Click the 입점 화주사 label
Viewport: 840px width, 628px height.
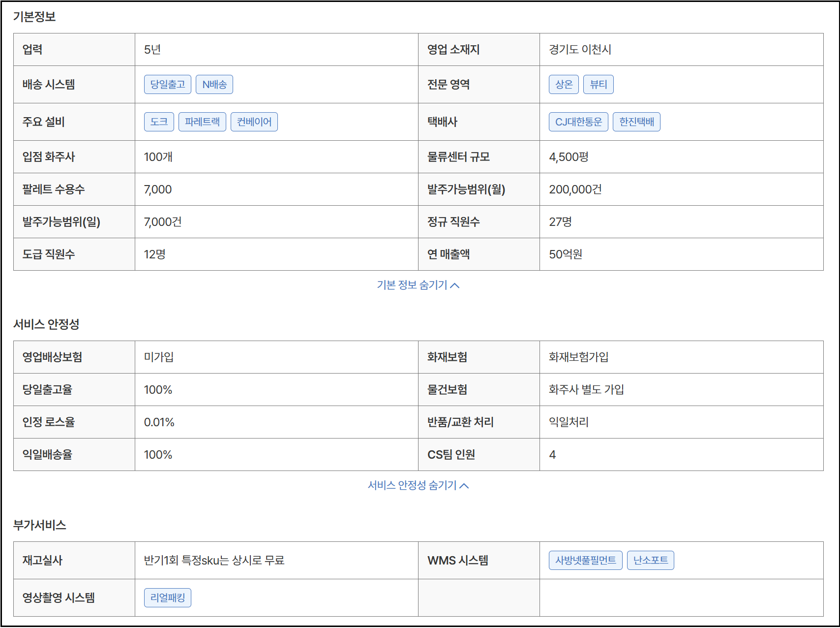[x=49, y=157]
